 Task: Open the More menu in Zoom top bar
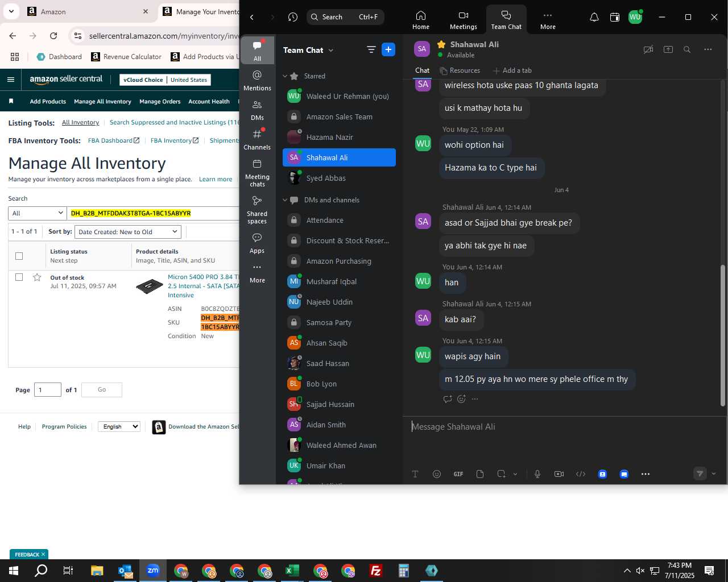(548, 19)
